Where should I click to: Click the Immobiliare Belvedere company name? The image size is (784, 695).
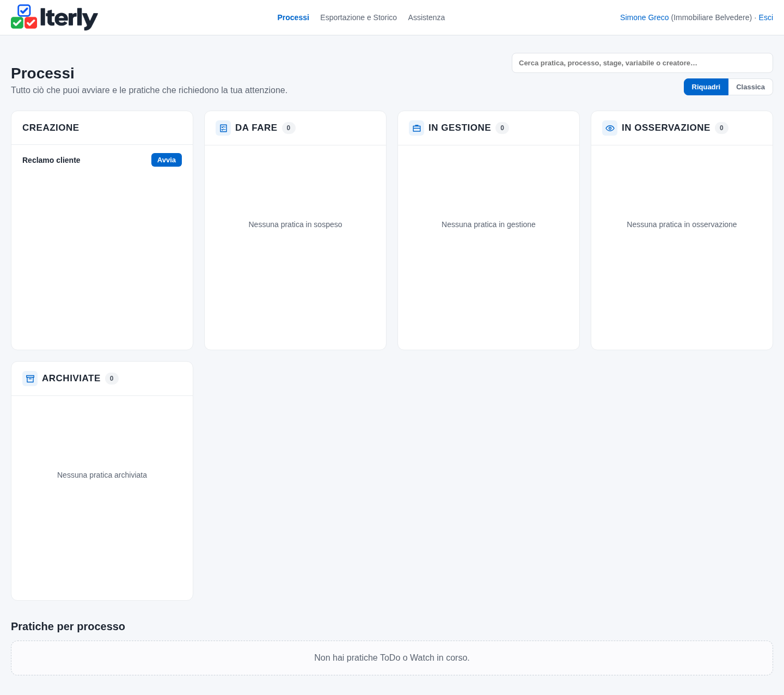[x=712, y=17]
